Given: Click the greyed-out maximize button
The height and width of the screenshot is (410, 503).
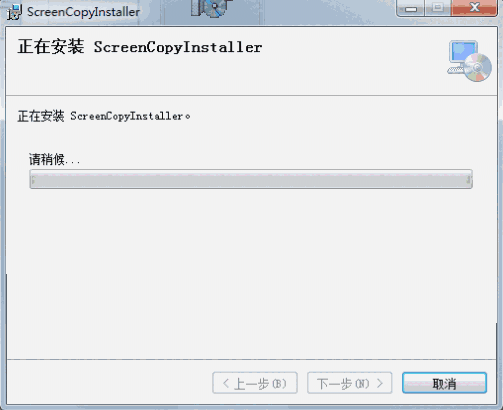Looking at the screenshot, I should [438, 8].
